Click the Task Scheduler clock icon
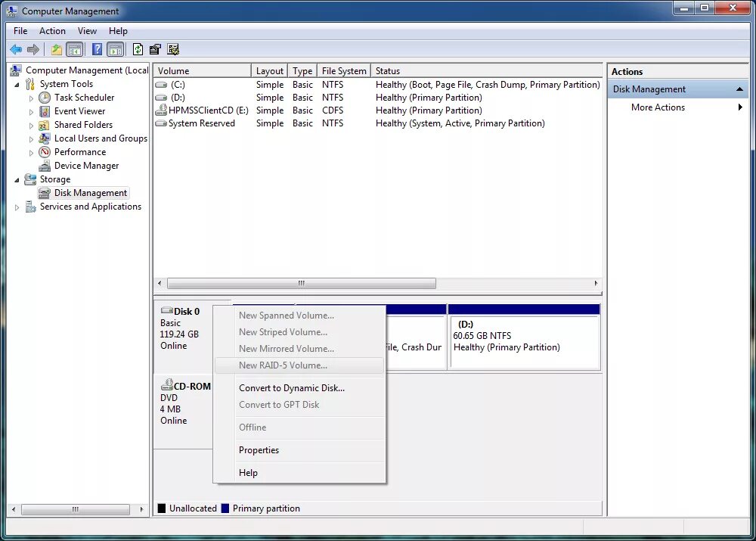The image size is (756, 541). [x=45, y=98]
